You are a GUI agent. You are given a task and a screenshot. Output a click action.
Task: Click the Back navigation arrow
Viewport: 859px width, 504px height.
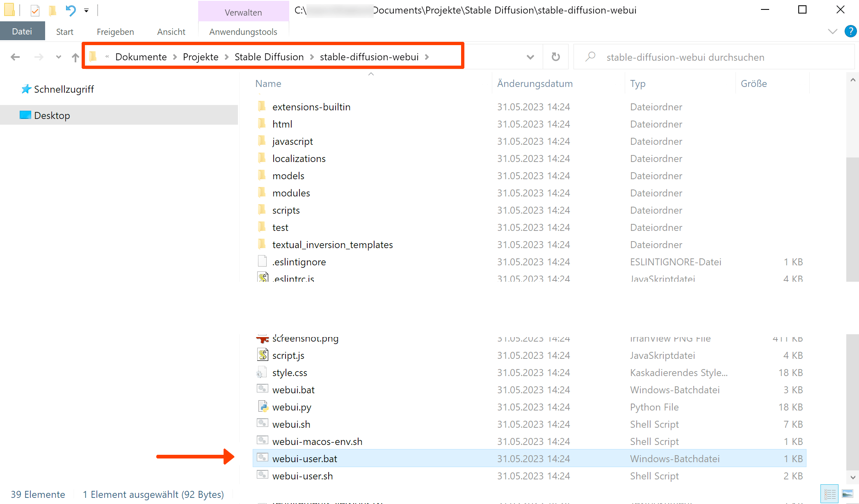point(15,57)
